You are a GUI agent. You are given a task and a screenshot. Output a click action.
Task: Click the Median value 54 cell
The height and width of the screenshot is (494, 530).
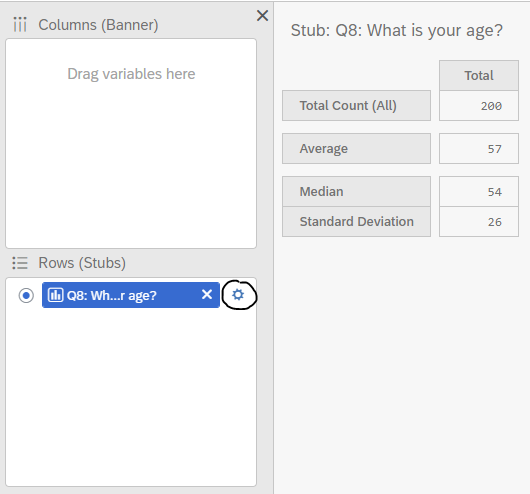coord(479,191)
